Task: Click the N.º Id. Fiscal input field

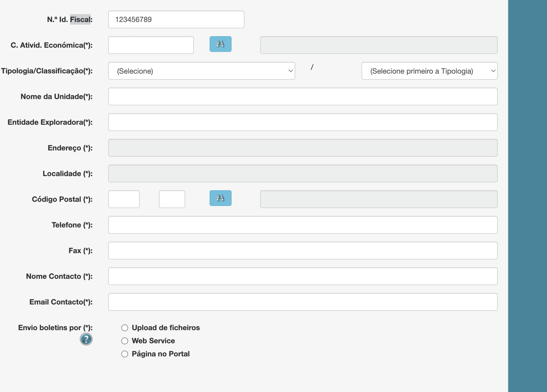Action: (176, 19)
